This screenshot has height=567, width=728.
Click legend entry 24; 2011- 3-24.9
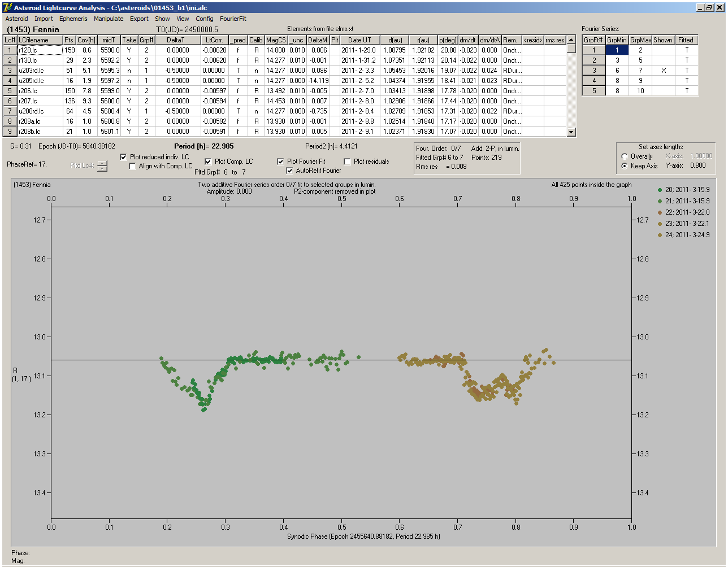click(x=683, y=235)
